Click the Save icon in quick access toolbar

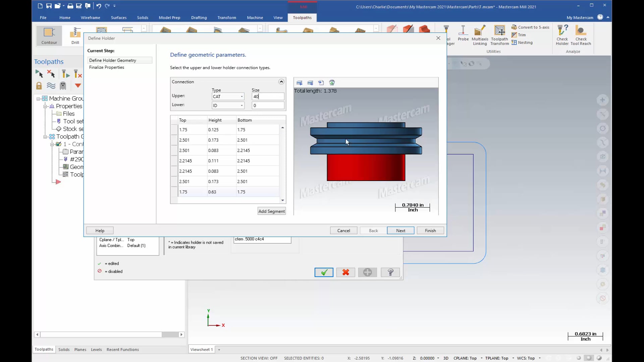49,6
